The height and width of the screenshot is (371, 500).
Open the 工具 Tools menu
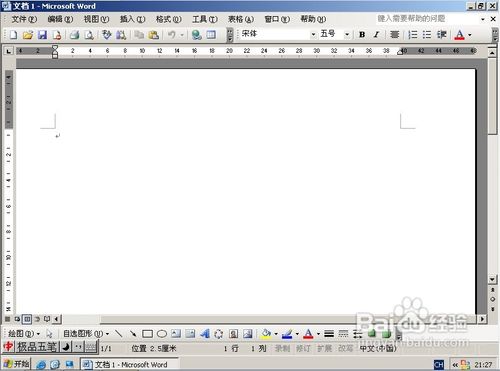(x=205, y=19)
